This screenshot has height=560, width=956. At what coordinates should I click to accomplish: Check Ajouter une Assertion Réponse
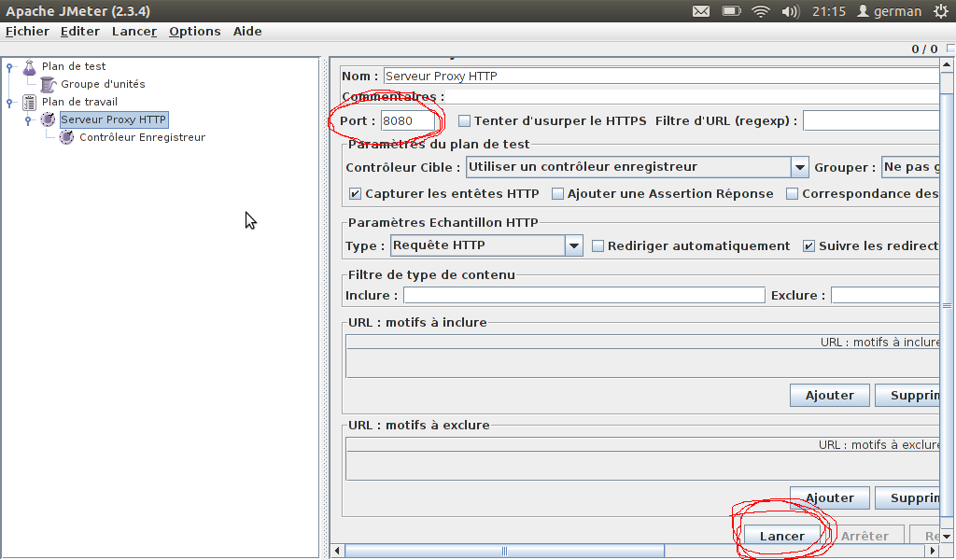click(557, 194)
